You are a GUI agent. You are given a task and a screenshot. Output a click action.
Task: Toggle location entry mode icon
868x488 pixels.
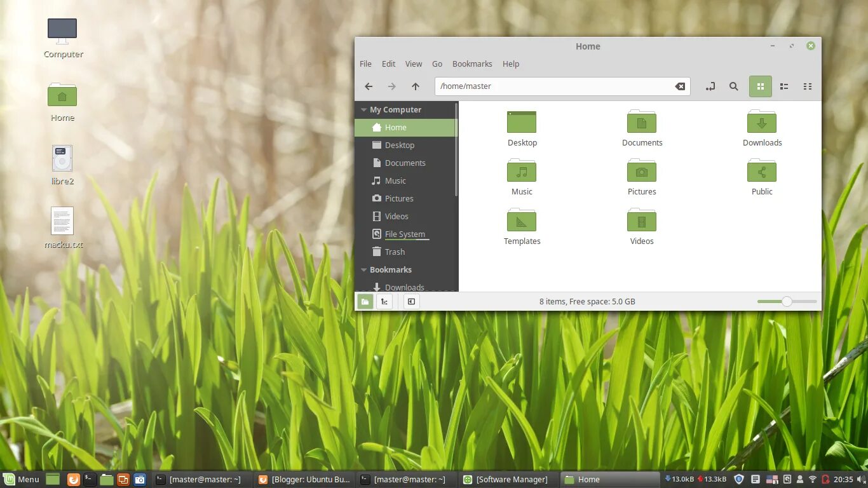click(x=710, y=86)
